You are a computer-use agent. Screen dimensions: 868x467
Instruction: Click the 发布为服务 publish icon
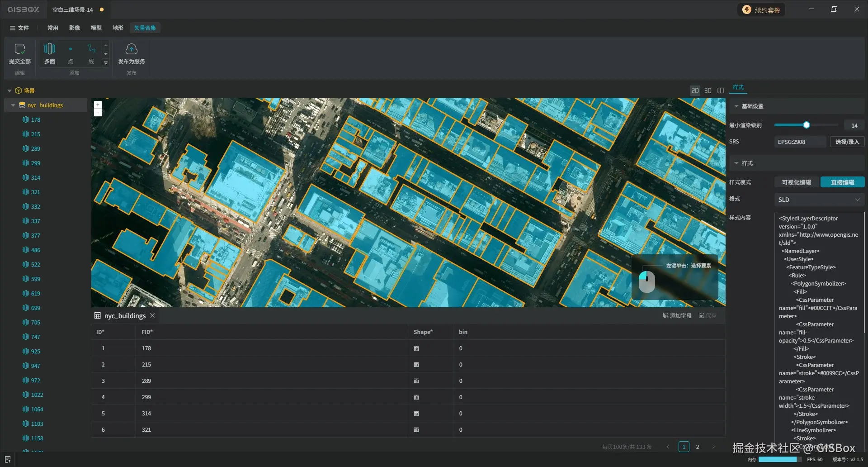[x=132, y=49]
